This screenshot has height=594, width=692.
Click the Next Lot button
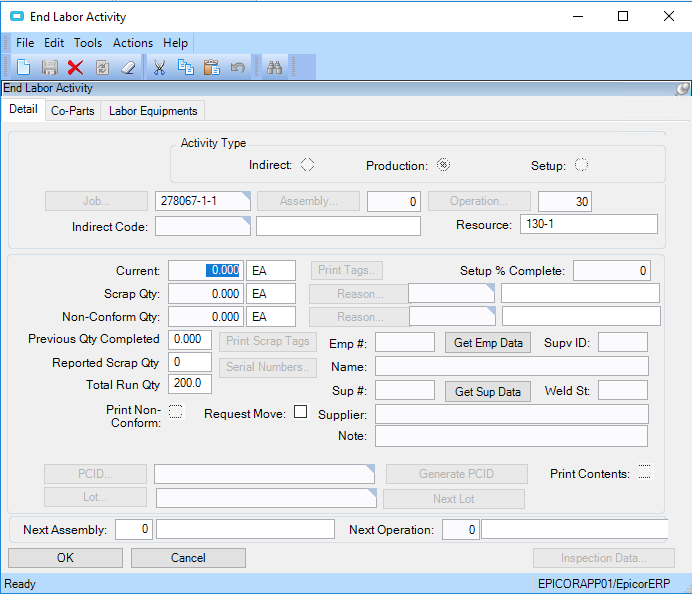click(454, 499)
